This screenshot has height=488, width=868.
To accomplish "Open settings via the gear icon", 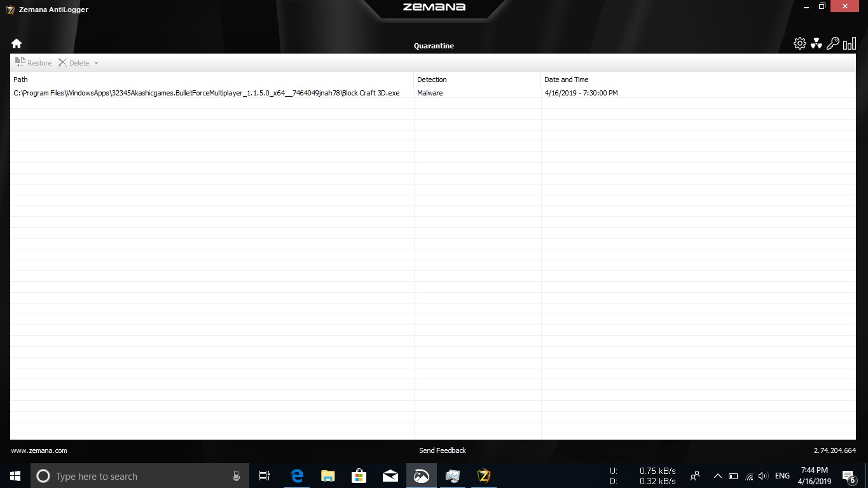I will tap(799, 43).
